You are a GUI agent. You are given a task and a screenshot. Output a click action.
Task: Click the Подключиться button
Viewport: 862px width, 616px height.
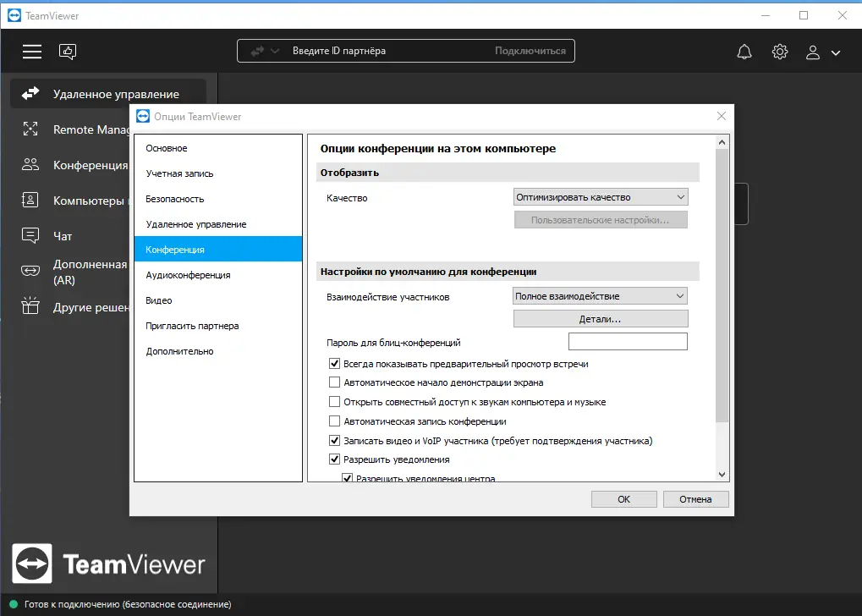click(x=530, y=51)
